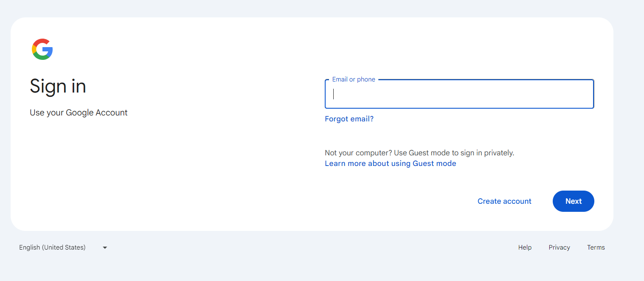Click the "Use your Google Account" subtitle

(79, 112)
